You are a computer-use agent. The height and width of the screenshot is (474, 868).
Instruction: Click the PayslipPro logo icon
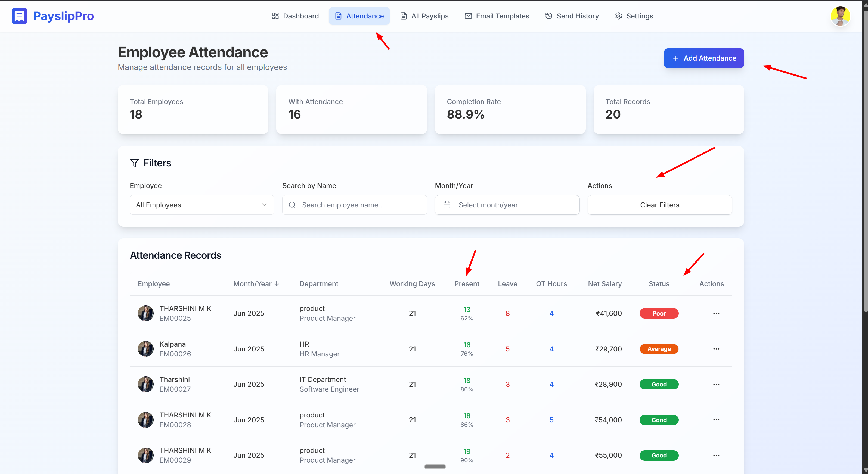click(x=19, y=16)
